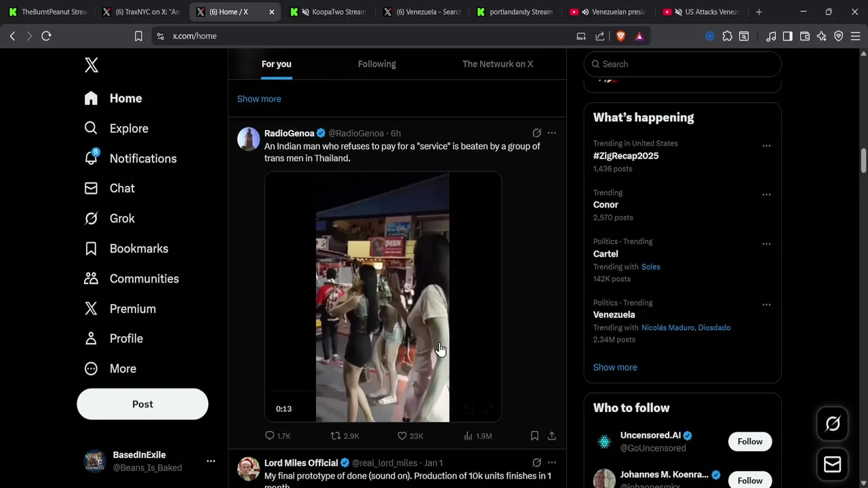Switch to the For you tab
The width and height of the screenshot is (868, 488).
pyautogui.click(x=276, y=64)
